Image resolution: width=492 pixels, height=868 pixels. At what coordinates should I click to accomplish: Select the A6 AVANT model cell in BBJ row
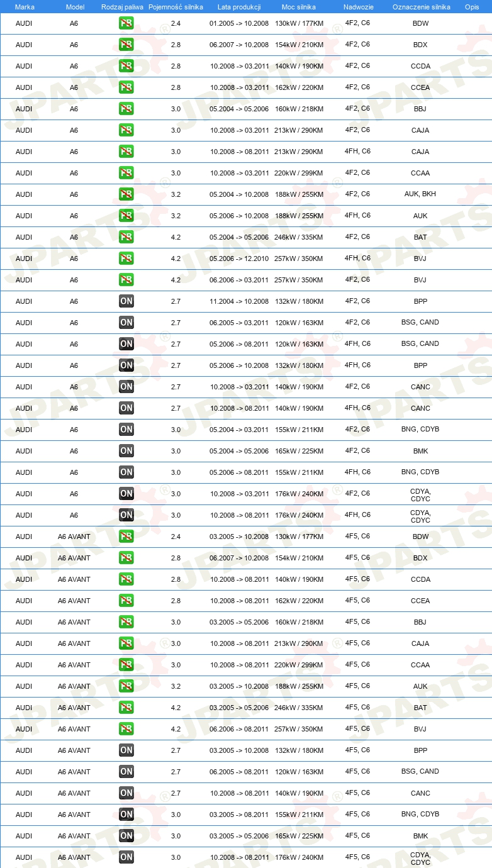(x=74, y=623)
